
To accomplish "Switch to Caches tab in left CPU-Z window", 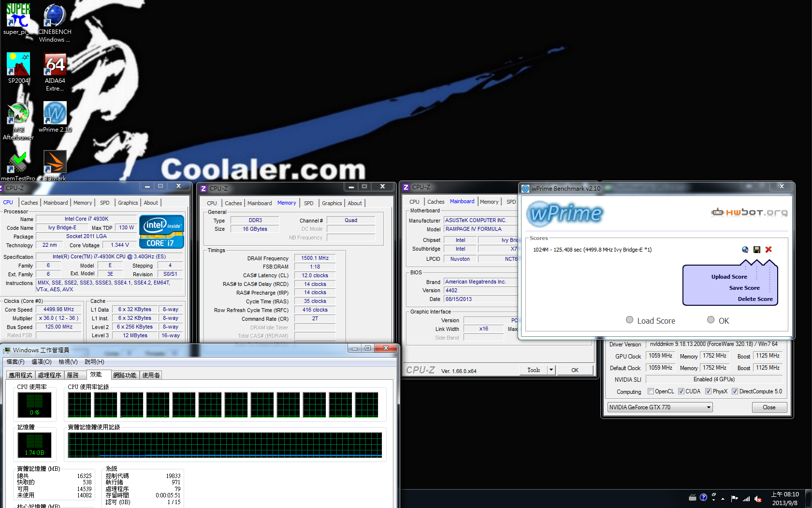I will point(29,203).
